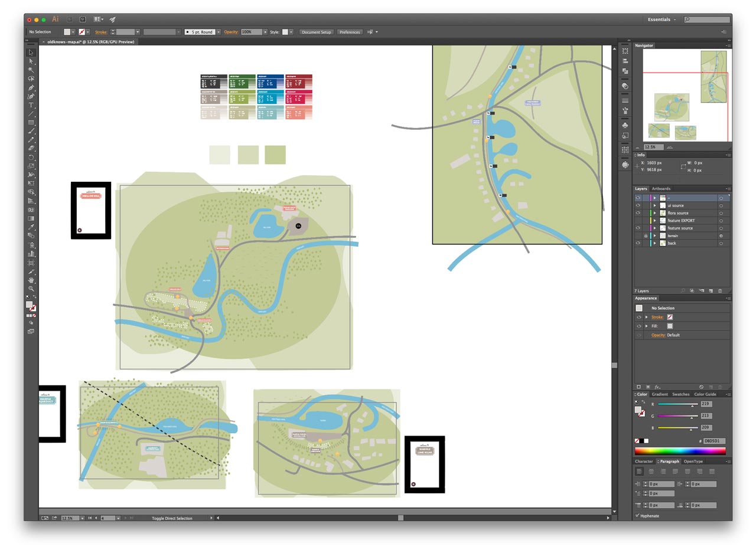
Task: Pick the Magic Wand tool
Action: pyautogui.click(x=31, y=70)
